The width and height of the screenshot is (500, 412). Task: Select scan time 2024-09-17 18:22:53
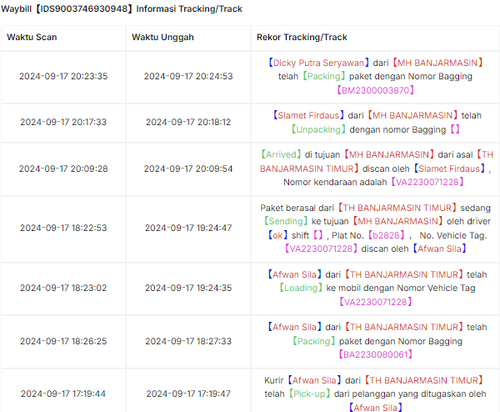(63, 228)
